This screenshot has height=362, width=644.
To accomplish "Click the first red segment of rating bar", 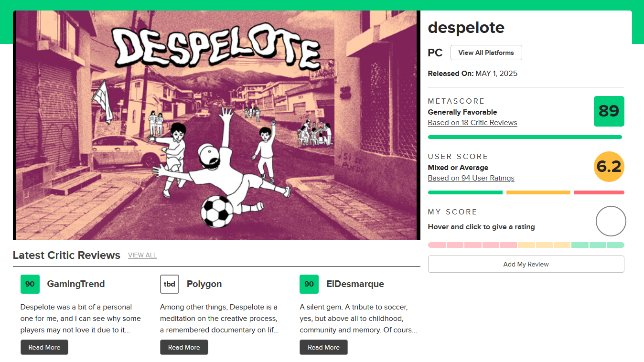I will pos(437,245).
